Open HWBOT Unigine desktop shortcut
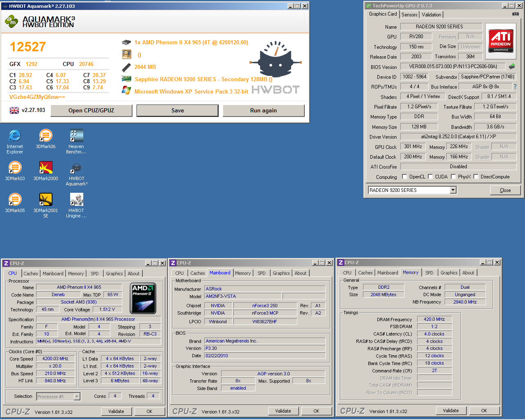525x420 pixels. [76, 205]
